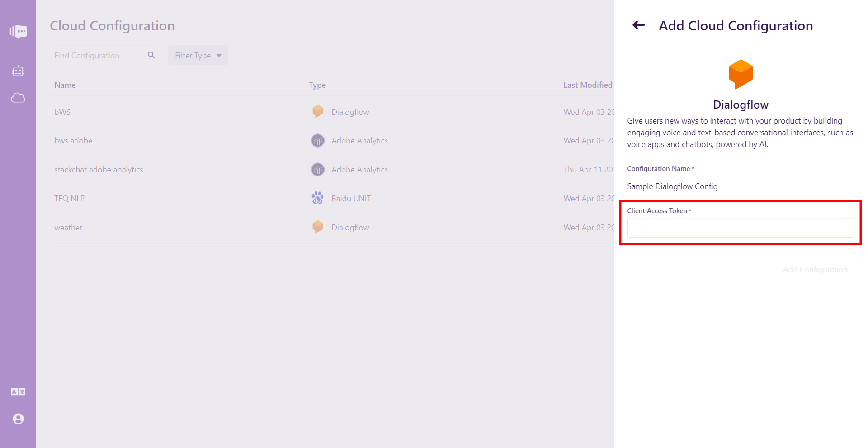Edit the Configuration Name field value
Image resolution: width=868 pixels, height=448 pixels.
pyautogui.click(x=672, y=186)
